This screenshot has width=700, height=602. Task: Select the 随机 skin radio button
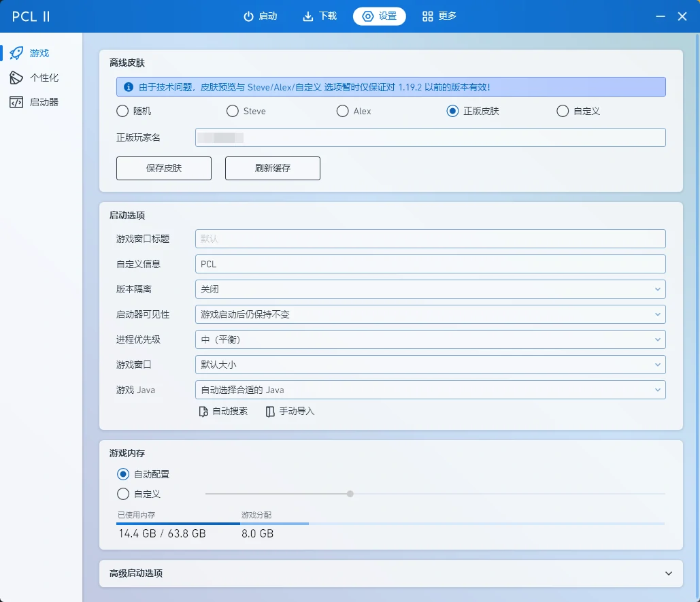pyautogui.click(x=122, y=111)
